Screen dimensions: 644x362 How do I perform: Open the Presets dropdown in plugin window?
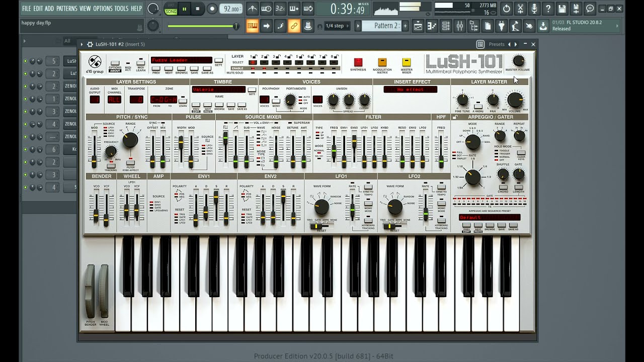(497, 44)
